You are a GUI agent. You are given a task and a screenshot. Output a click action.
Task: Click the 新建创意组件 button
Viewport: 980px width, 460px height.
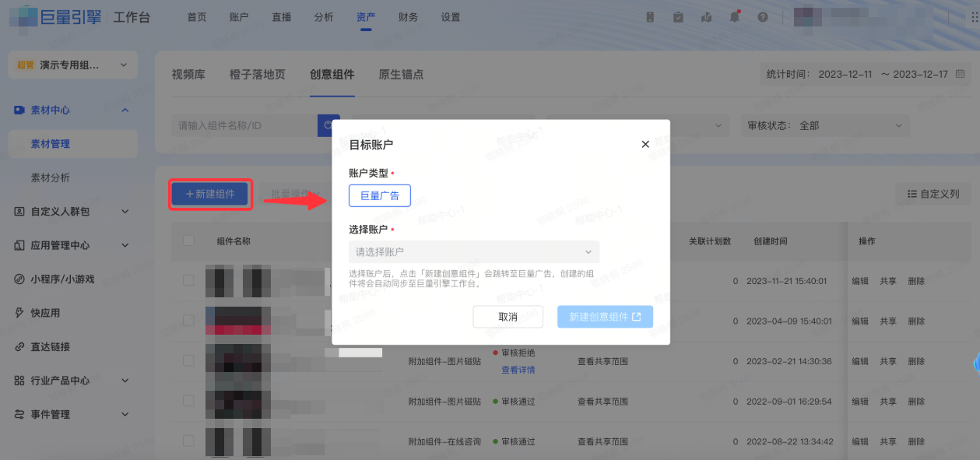[605, 317]
